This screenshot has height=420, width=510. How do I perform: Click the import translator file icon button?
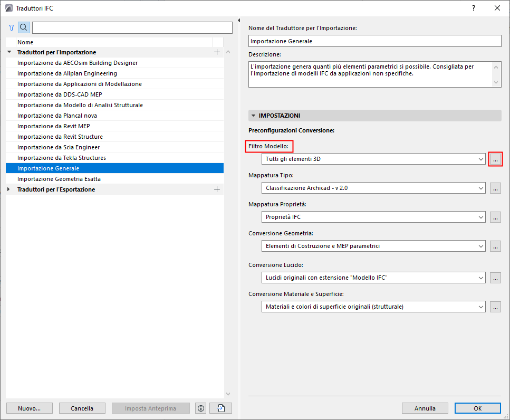(221, 408)
